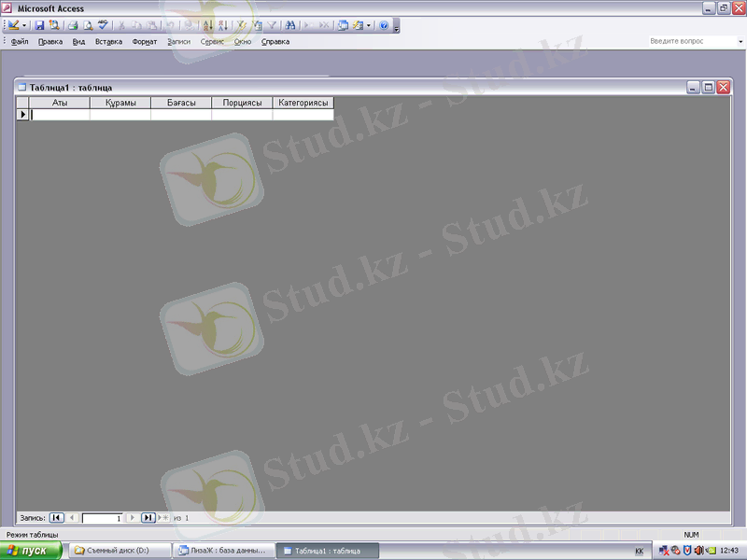Go to last record navigation button
Screen dimensions: 747x560
(x=148, y=518)
